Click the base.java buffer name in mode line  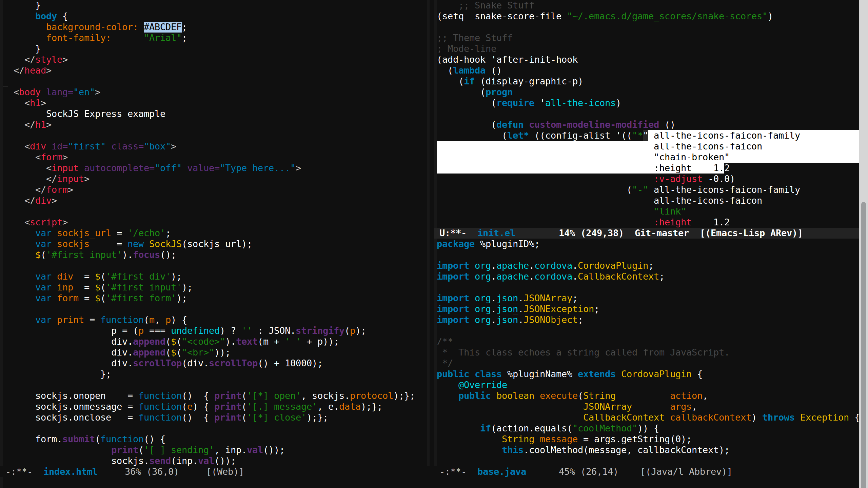click(x=501, y=471)
